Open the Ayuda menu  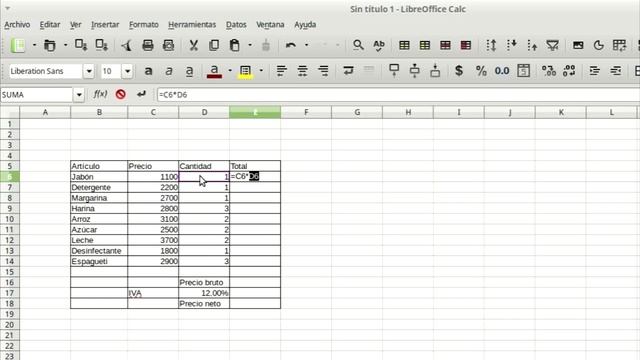coord(305,25)
